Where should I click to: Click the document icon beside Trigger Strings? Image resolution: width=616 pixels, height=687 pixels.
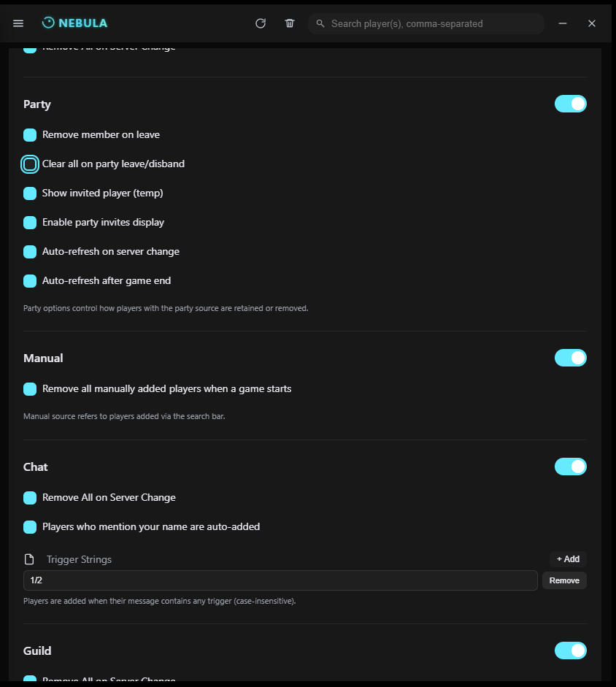click(x=29, y=559)
